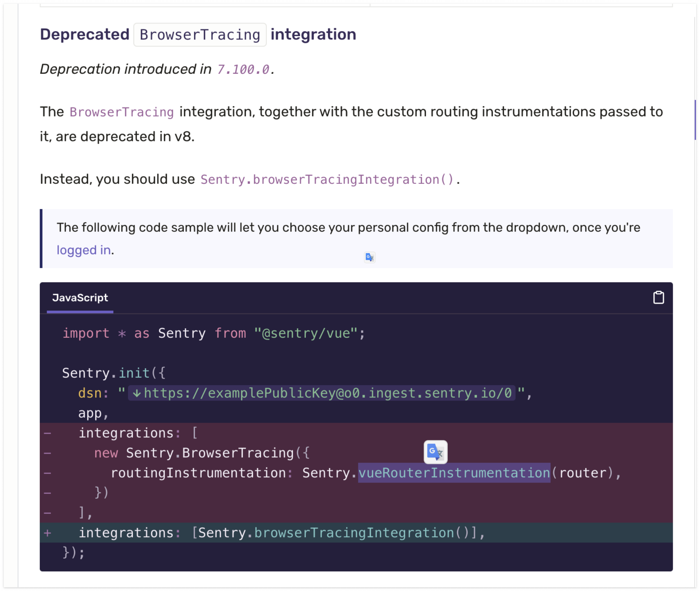This screenshot has width=700, height=591.
Task: Click the BrowserTracing code badge in the heading
Action: point(200,35)
